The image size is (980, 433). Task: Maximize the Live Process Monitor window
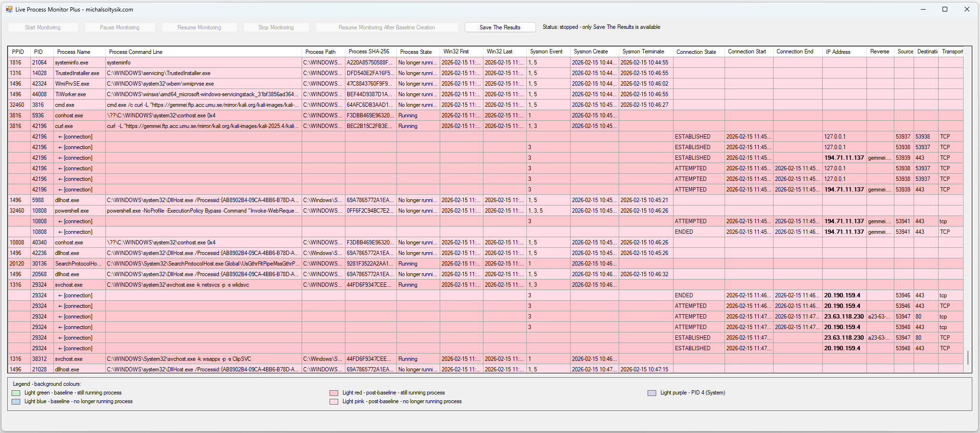[x=945, y=9]
